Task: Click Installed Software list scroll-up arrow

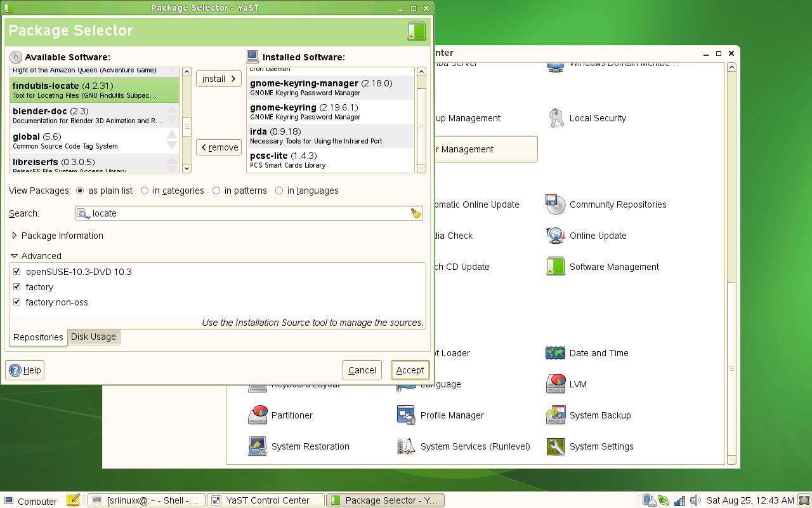Action: point(421,71)
